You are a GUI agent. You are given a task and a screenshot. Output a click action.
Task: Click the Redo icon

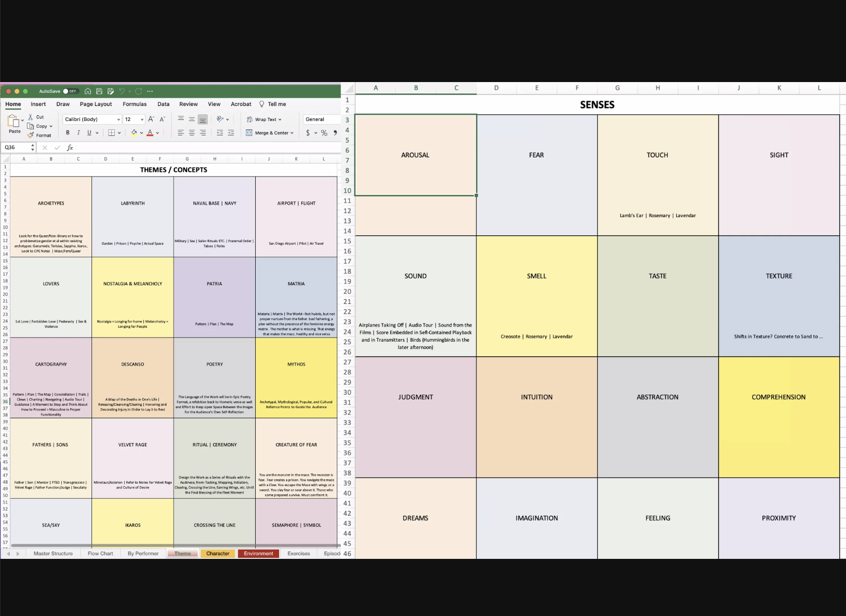tap(139, 91)
